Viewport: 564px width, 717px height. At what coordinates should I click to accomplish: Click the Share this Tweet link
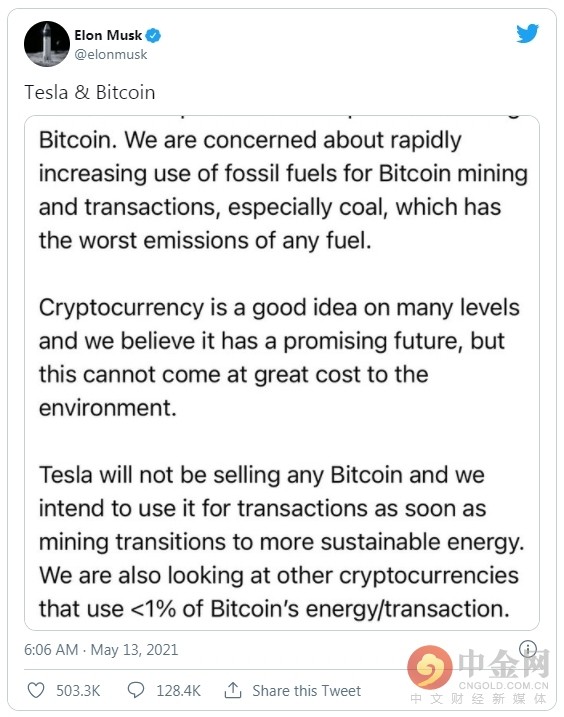pos(306,690)
